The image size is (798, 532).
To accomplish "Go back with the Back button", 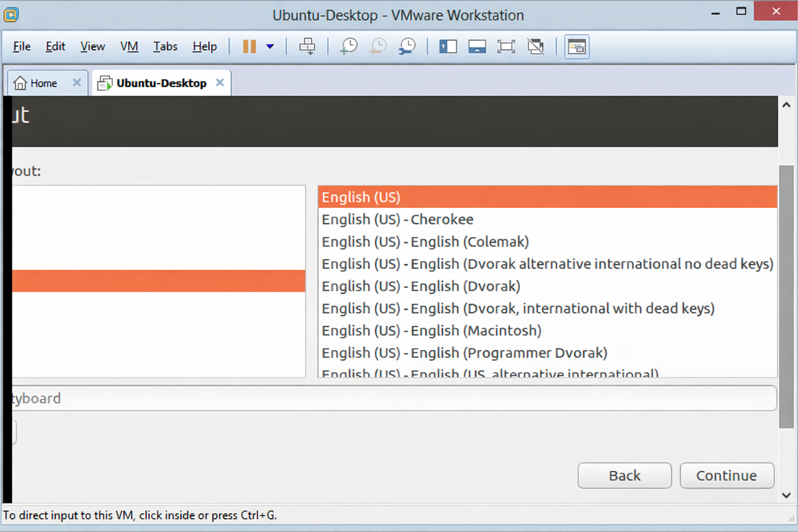I will click(x=624, y=475).
